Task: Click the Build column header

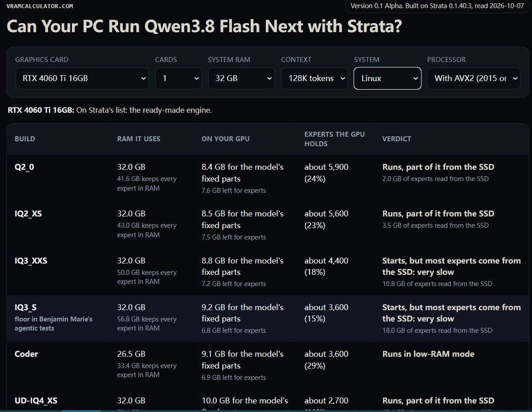Action: click(25, 139)
